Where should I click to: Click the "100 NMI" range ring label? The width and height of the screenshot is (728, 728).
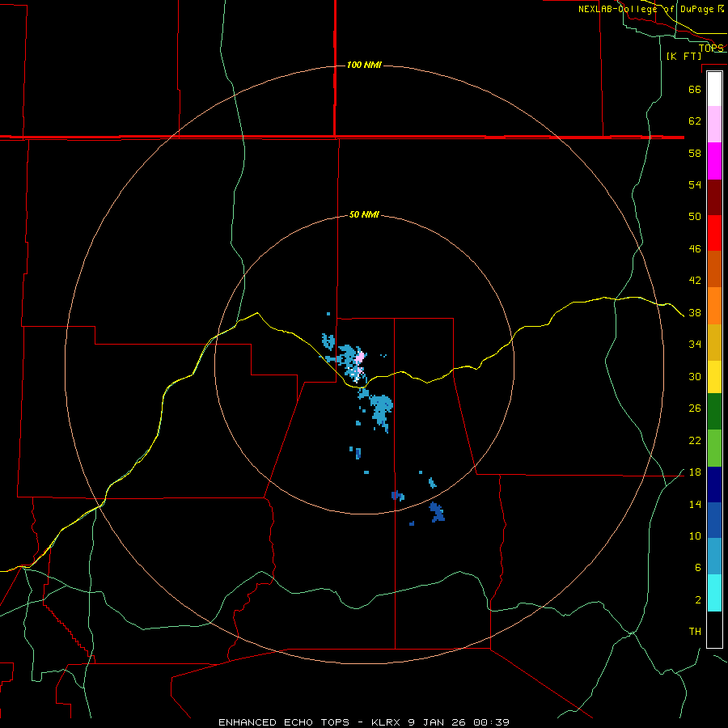tap(364, 65)
